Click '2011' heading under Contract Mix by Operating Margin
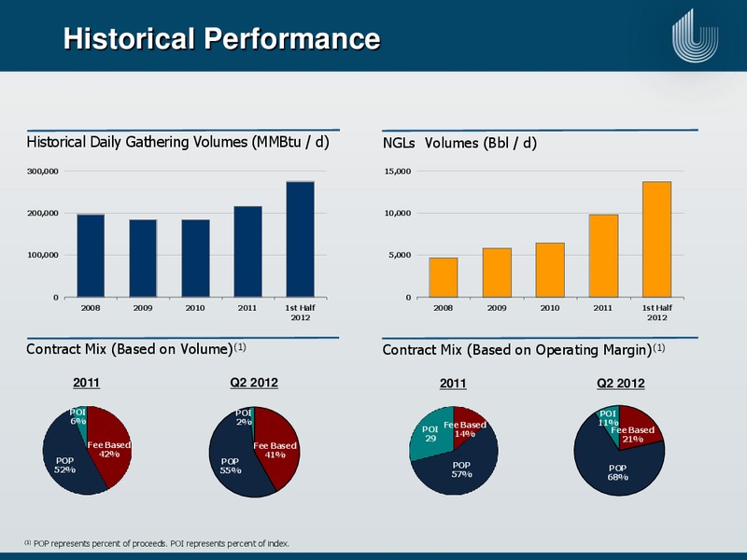747x560 pixels. tap(453, 384)
